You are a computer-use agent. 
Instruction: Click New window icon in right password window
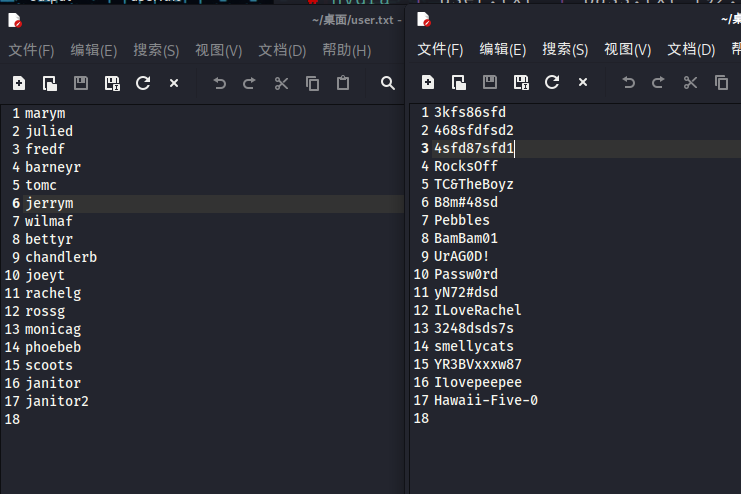tap(458, 83)
